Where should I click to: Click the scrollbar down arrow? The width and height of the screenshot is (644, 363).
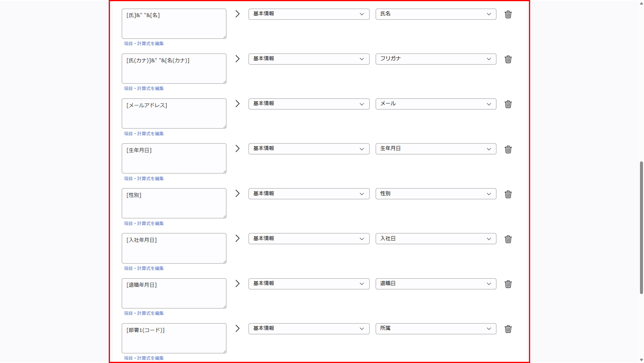pos(641,360)
